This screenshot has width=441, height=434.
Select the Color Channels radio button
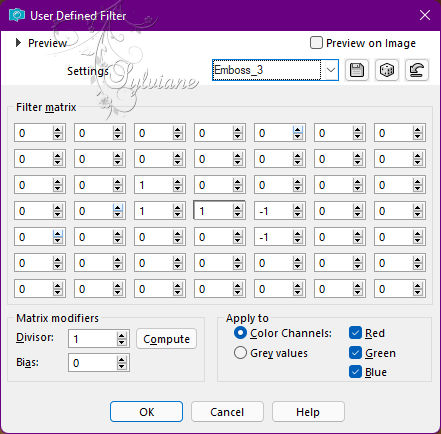point(240,333)
